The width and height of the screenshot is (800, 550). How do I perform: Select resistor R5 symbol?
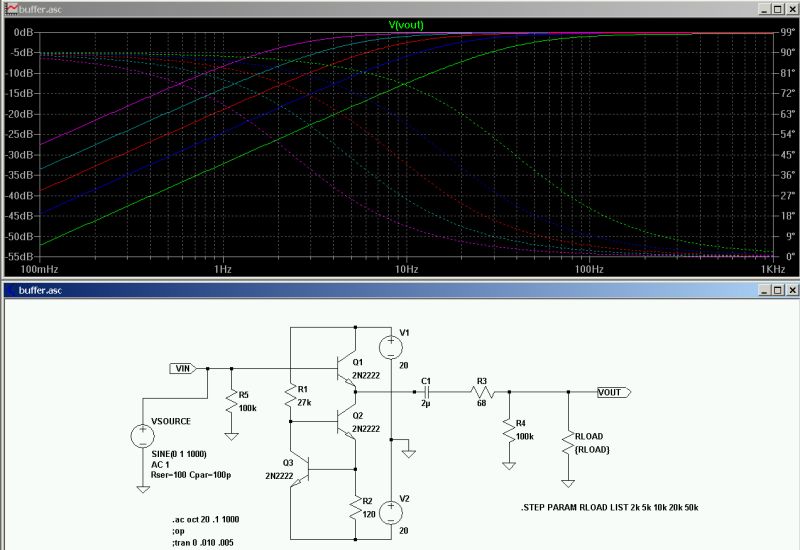point(232,402)
